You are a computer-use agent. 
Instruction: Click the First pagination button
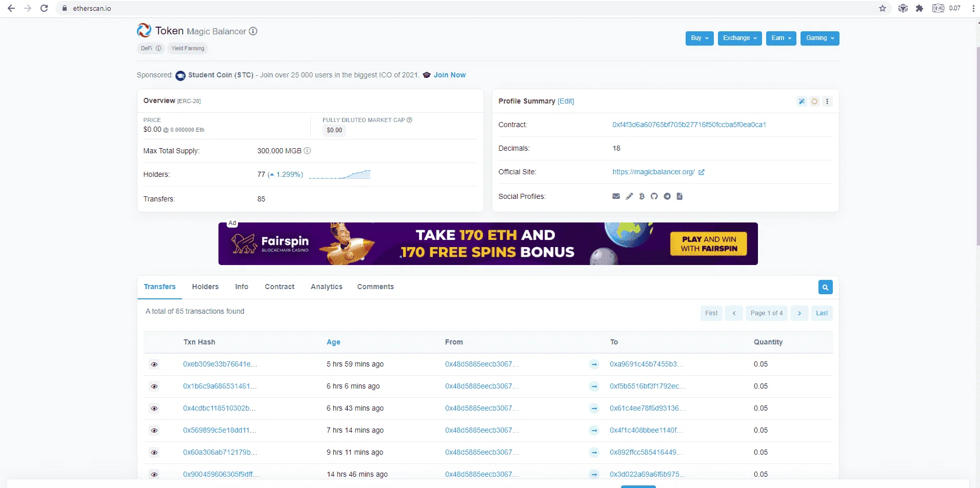click(x=711, y=313)
